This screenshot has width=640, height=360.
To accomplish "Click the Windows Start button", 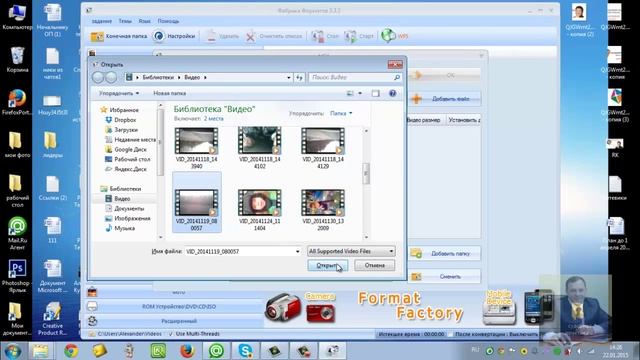I will click(13, 351).
